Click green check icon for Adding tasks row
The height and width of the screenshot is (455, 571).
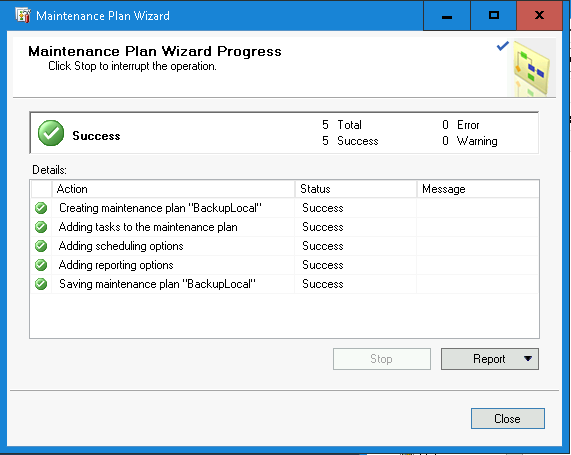41,227
